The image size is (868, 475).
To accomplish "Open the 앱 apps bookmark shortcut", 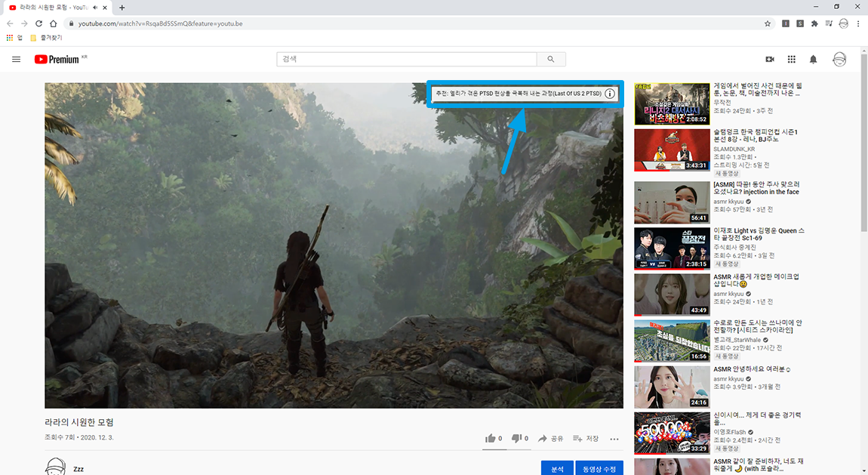I will point(14,38).
